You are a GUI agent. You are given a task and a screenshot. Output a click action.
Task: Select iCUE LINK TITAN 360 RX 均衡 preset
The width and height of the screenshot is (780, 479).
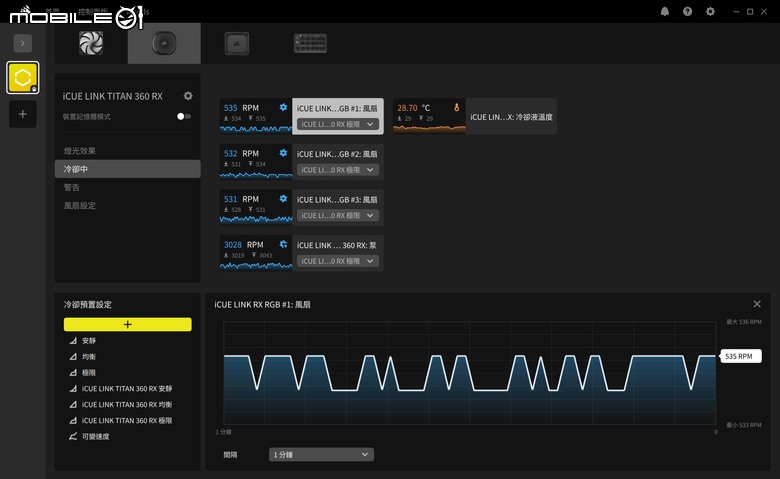[x=127, y=404]
